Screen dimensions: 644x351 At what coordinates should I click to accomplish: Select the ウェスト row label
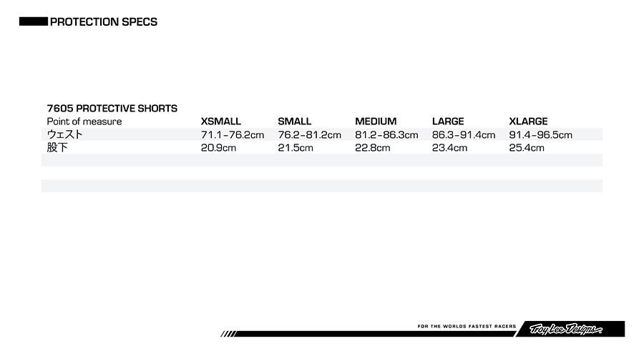click(x=65, y=134)
